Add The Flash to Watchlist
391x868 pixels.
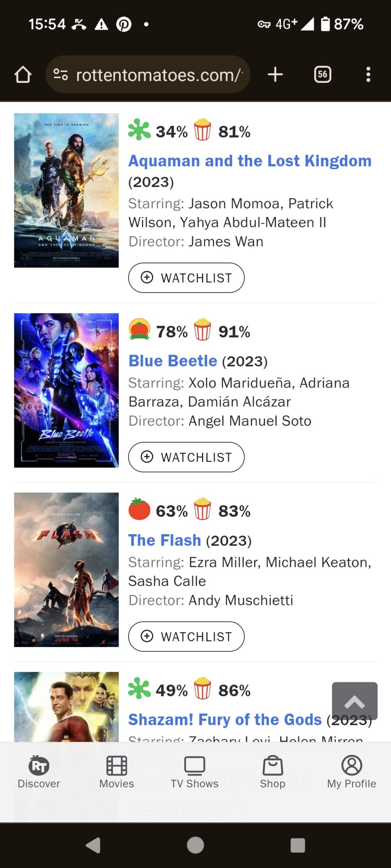[x=186, y=636]
